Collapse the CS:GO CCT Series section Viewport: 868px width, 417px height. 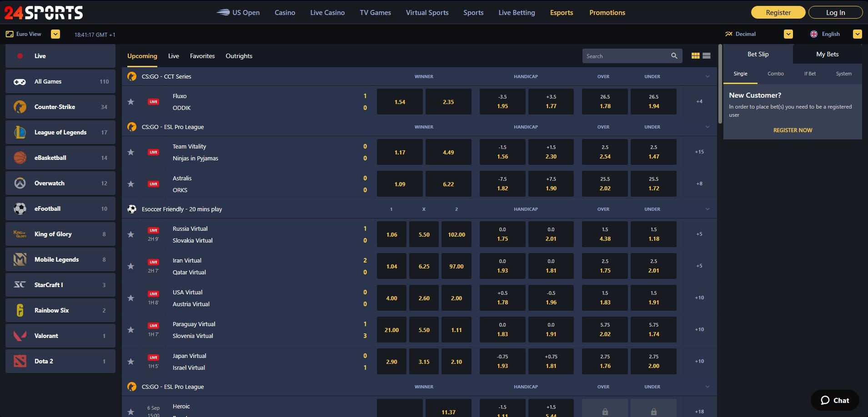(707, 76)
